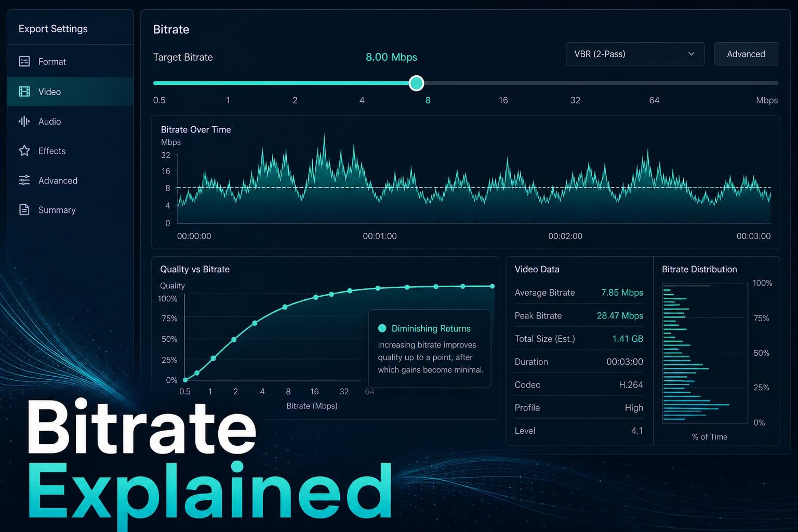Open the VBR (2-Pass) dropdown
The width and height of the screenshot is (798, 532).
point(635,54)
